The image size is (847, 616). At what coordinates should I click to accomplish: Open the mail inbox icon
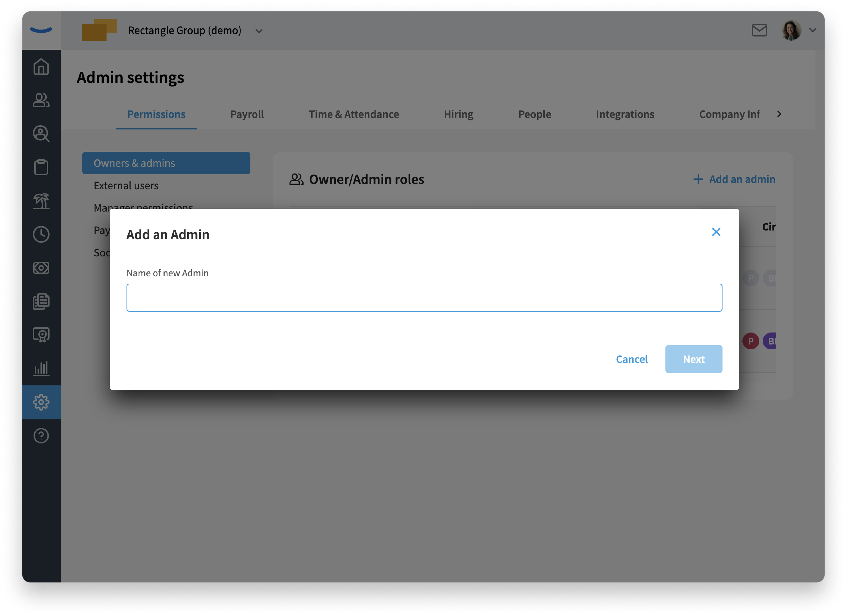pyautogui.click(x=759, y=30)
